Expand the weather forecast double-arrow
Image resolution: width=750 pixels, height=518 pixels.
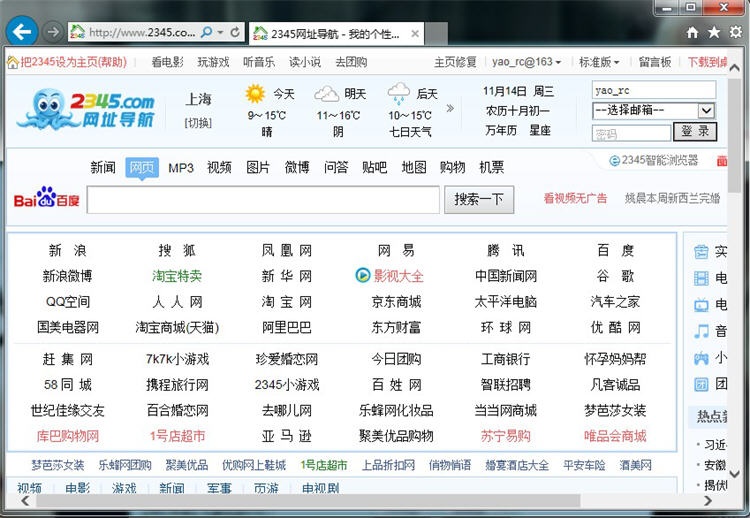(x=450, y=109)
